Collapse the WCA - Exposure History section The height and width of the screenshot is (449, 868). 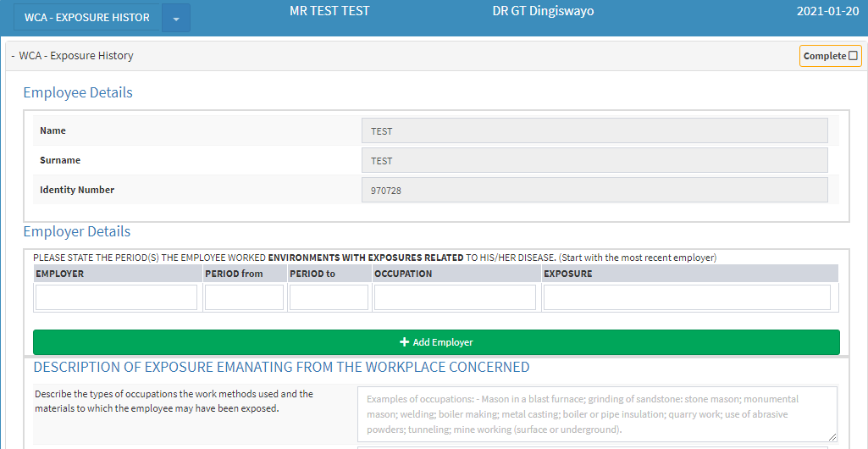click(x=14, y=56)
